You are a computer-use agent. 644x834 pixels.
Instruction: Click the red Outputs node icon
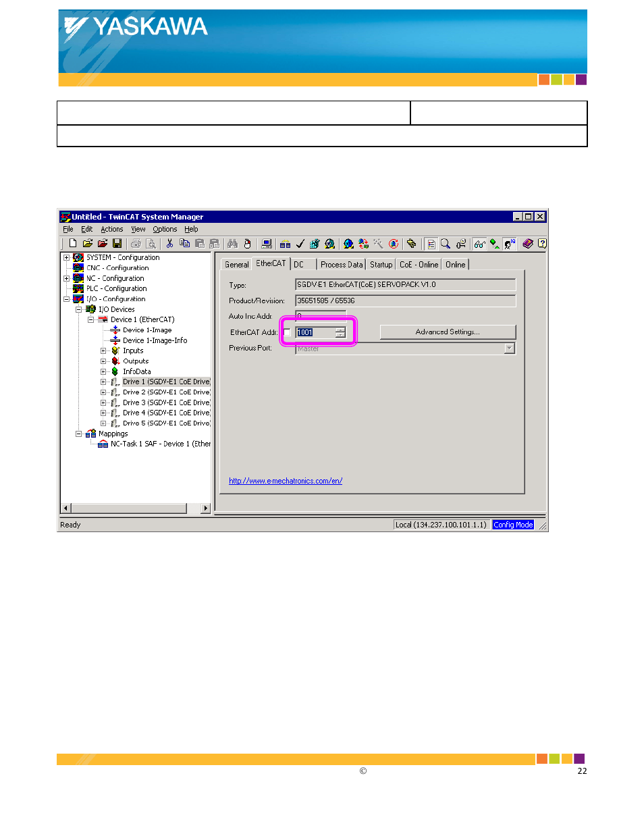pos(115,361)
